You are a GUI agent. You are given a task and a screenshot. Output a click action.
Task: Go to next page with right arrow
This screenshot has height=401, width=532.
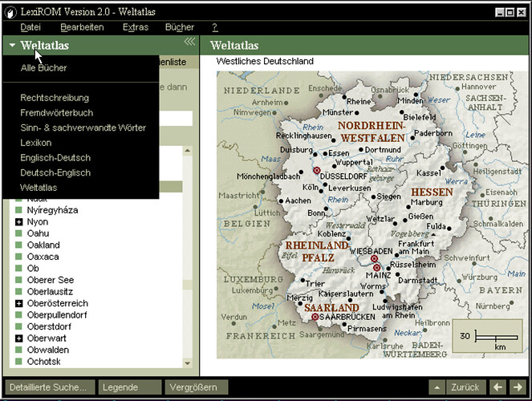pos(518,387)
